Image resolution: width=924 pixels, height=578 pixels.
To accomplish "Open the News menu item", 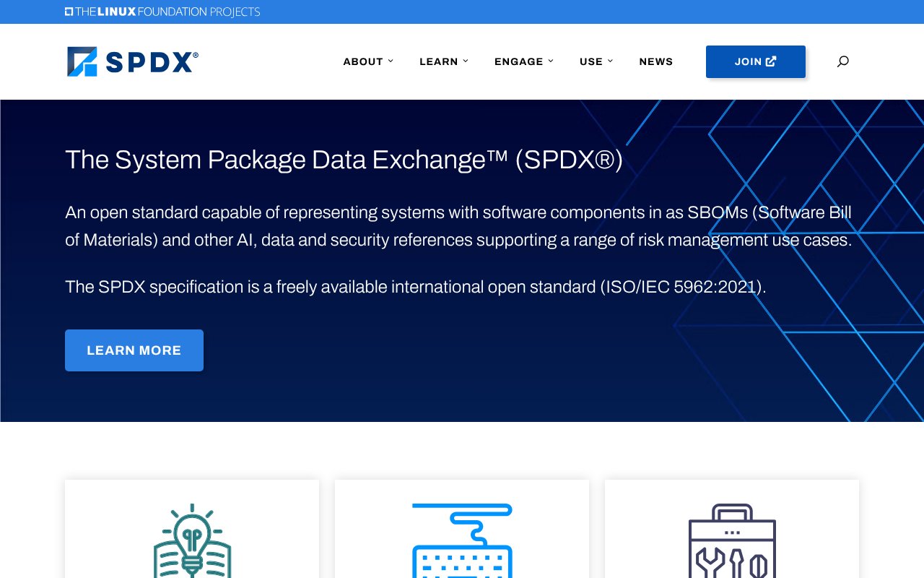I will [x=655, y=61].
